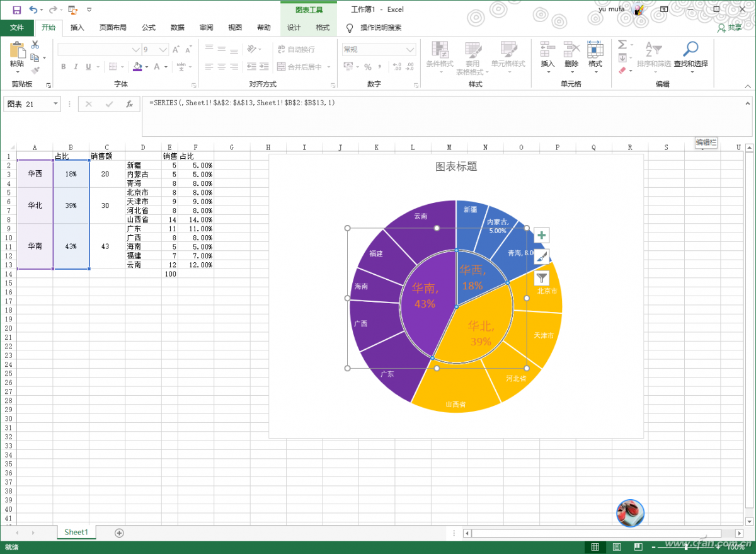Image resolution: width=756 pixels, height=554 pixels.
Task: Switch to the Insert (插入) tab
Action: coord(77,28)
